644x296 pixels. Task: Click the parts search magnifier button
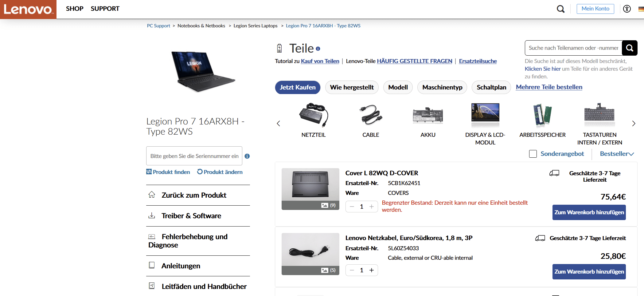[630, 48]
